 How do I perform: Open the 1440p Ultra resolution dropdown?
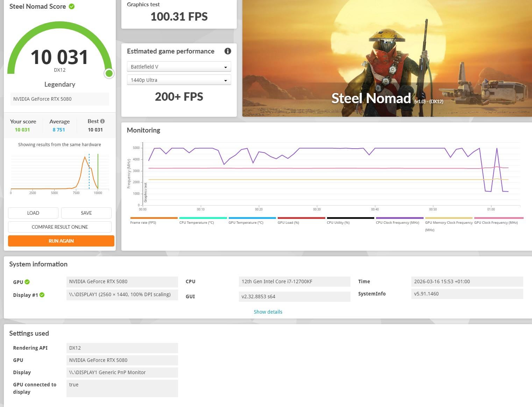point(179,80)
